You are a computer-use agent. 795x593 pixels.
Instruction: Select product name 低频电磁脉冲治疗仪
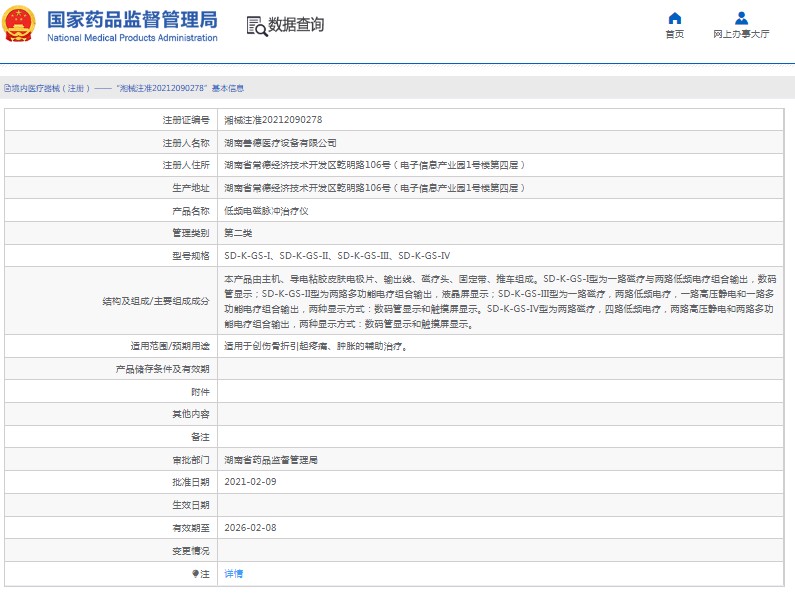point(266,211)
